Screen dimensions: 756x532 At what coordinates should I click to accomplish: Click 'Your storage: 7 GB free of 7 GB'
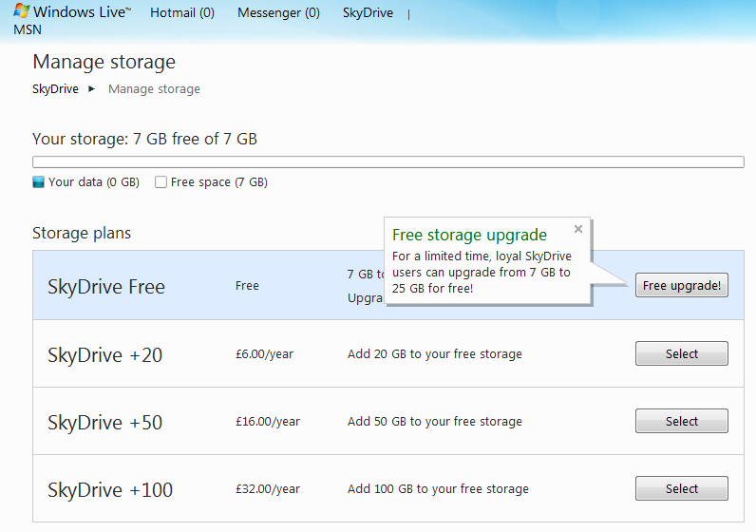pyautogui.click(x=144, y=139)
